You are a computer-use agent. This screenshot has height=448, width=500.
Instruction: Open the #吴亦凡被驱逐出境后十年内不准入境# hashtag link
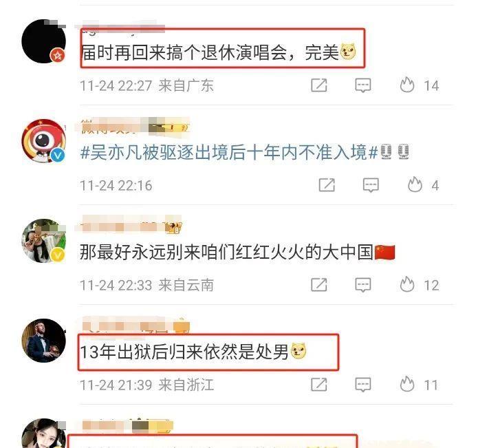(229, 152)
